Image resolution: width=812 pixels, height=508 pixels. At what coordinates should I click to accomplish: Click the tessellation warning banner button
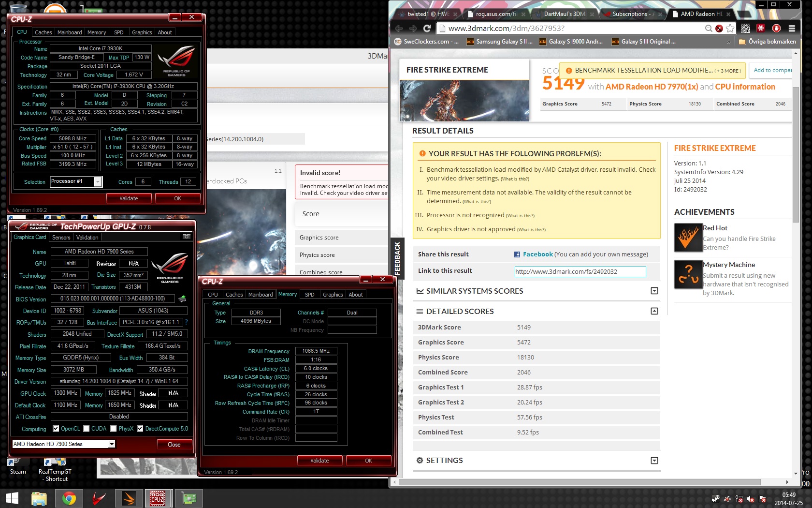click(653, 71)
